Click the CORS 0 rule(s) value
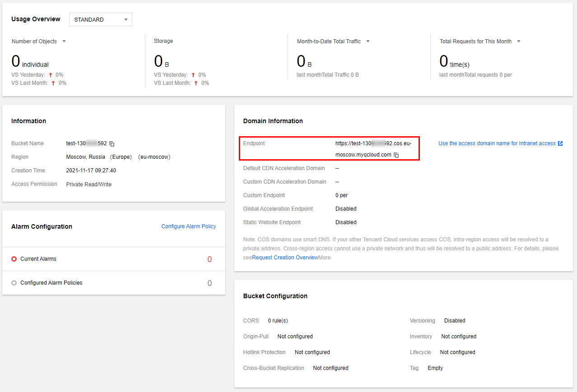Screen dimensions: 577x392 pos(278,321)
